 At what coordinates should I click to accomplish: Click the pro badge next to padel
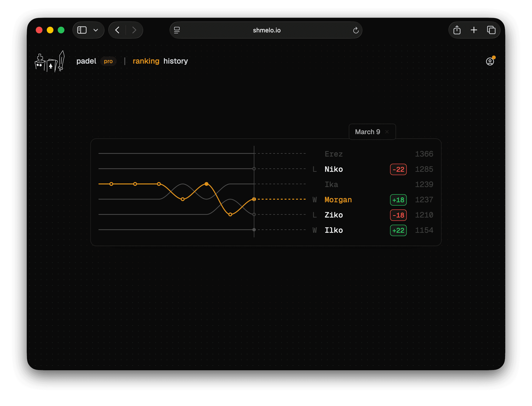(x=108, y=61)
